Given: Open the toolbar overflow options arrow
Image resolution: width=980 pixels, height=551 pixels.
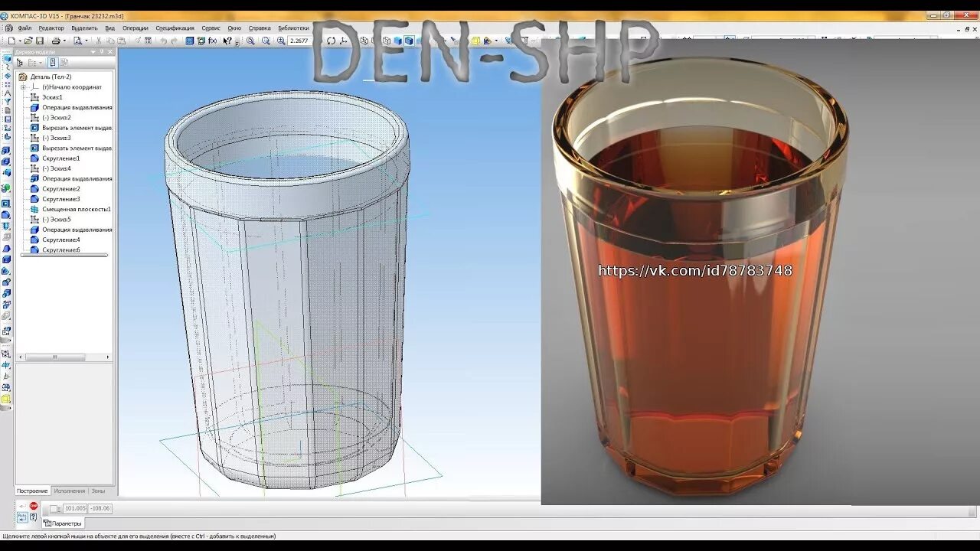Looking at the screenshot, I should (237, 44).
